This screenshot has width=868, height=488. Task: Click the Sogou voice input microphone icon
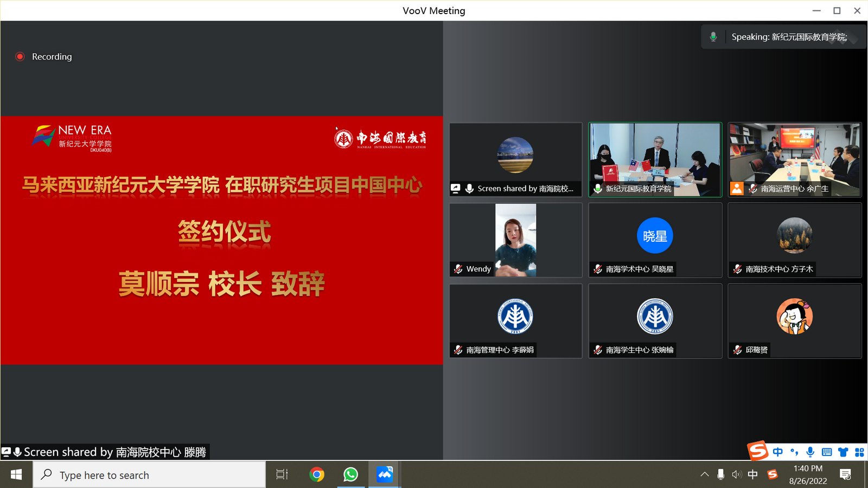(x=810, y=452)
